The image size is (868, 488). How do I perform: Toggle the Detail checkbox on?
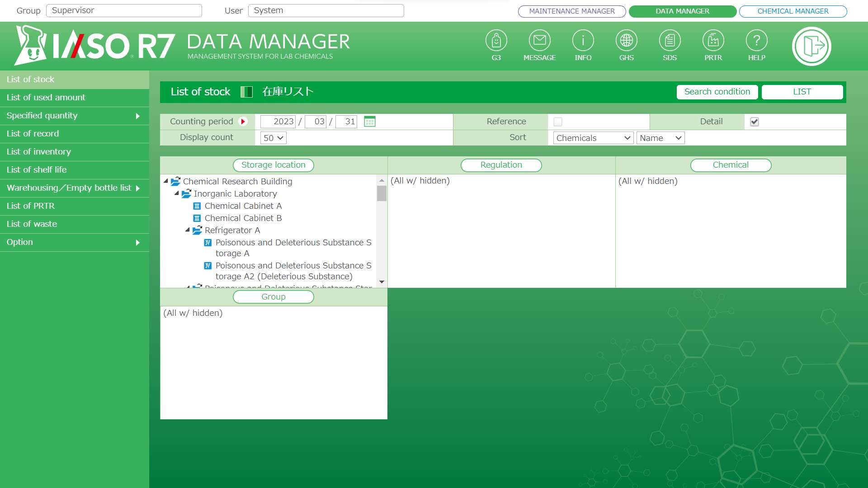point(755,121)
